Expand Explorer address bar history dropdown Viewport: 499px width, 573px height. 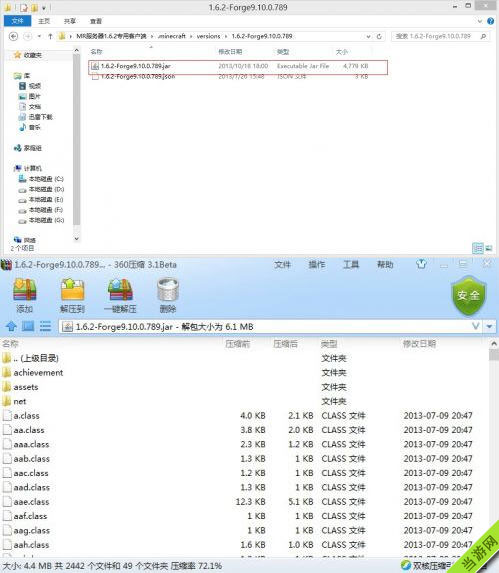[368, 36]
